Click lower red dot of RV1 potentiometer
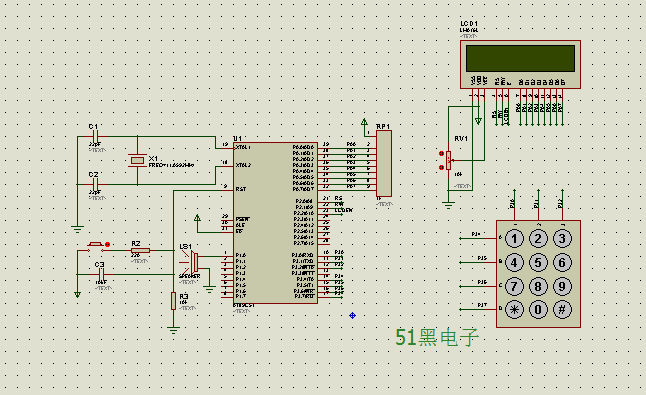The image size is (646, 395). [x=441, y=167]
